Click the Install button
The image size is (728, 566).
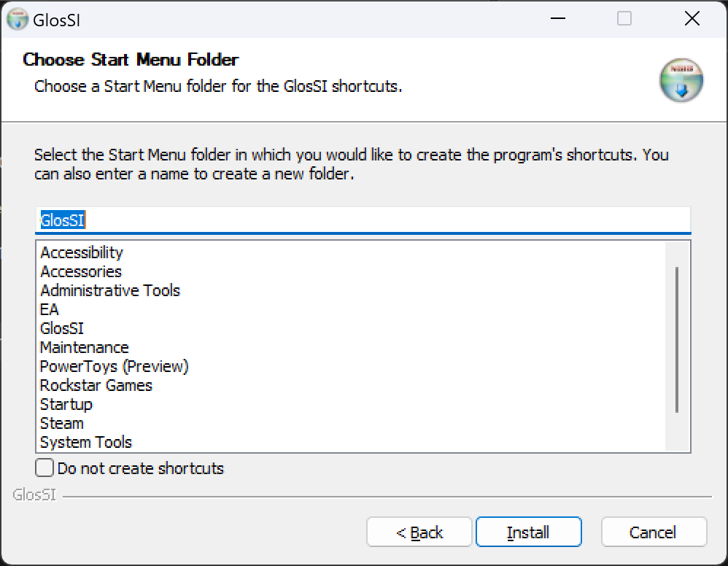(x=528, y=532)
